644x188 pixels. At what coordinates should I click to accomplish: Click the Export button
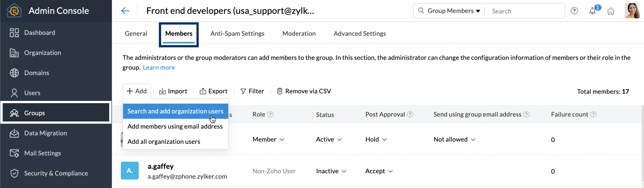213,91
